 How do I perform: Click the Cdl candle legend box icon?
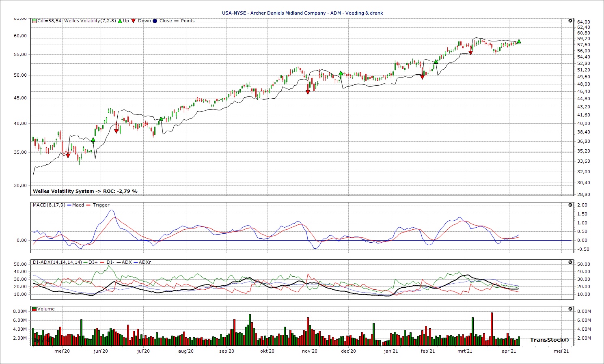(x=35, y=21)
